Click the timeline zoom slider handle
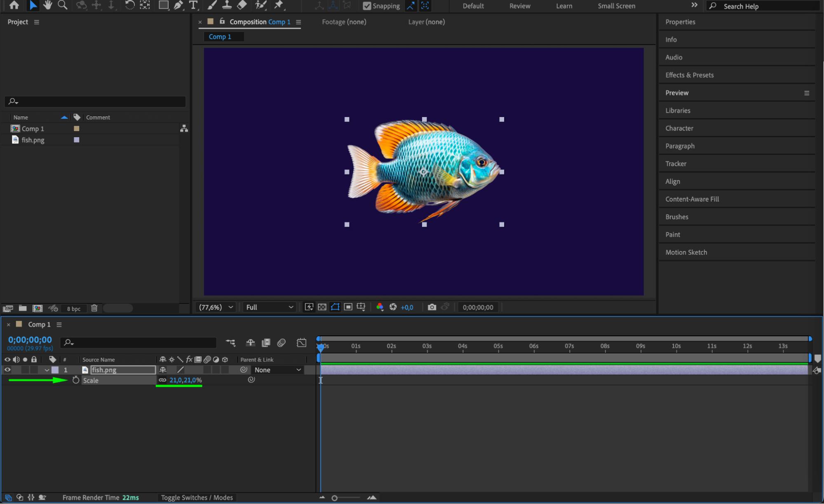The image size is (824, 504). pos(334,498)
